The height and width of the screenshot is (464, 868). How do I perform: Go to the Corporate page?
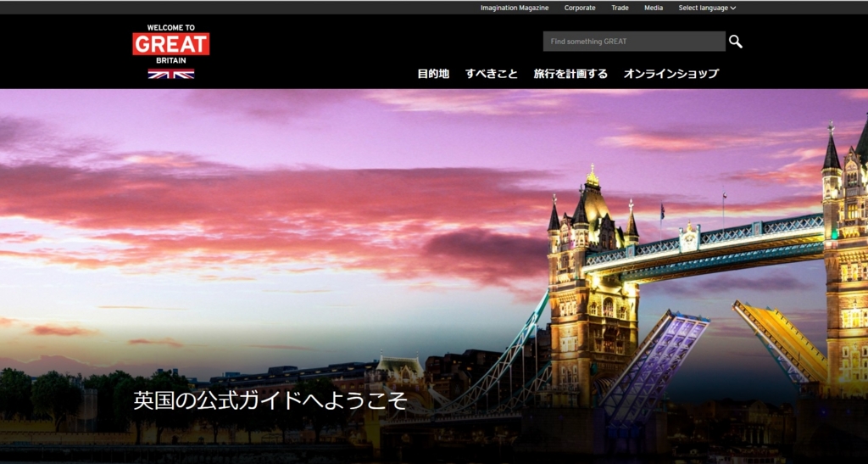tap(580, 8)
